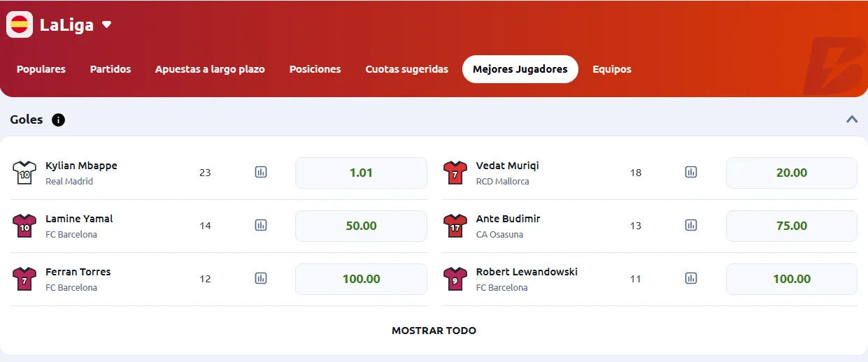Screen dimensions: 868x362
Task: Switch to the Partidos tab
Action: point(111,69)
